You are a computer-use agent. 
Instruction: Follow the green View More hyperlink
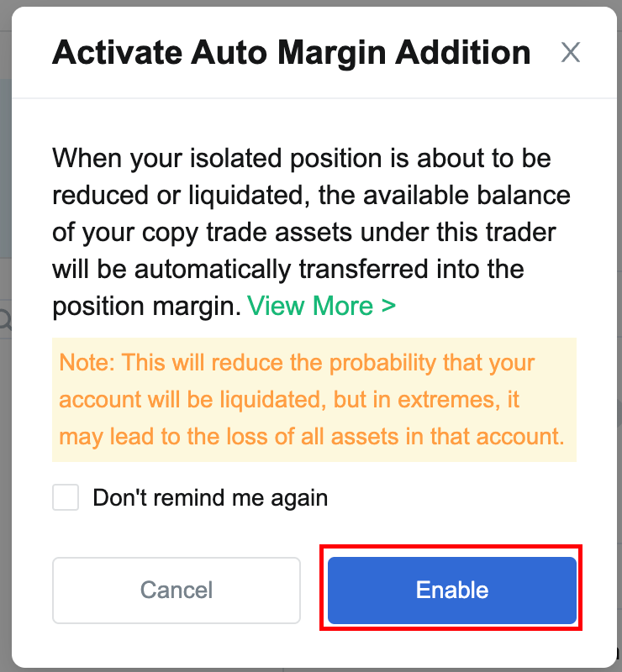[x=321, y=306]
